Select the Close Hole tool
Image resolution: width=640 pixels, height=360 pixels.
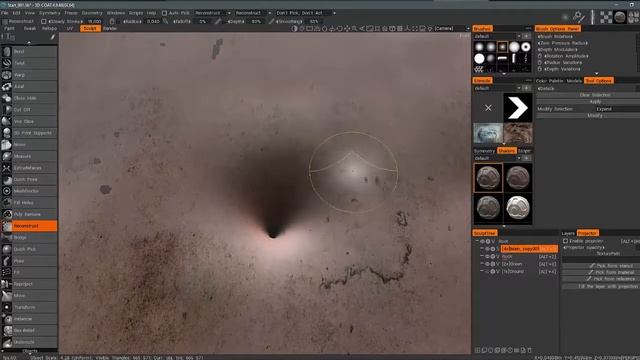point(29,98)
